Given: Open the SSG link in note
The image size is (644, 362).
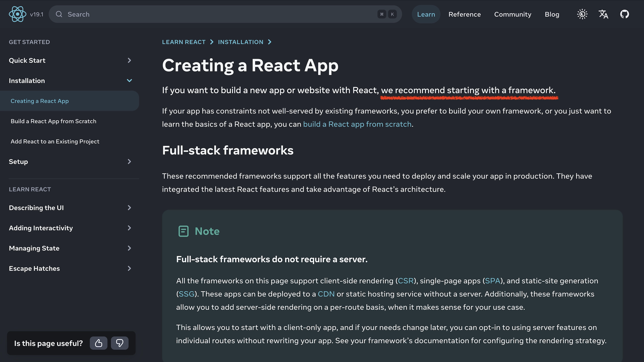Looking at the screenshot, I should (x=186, y=294).
